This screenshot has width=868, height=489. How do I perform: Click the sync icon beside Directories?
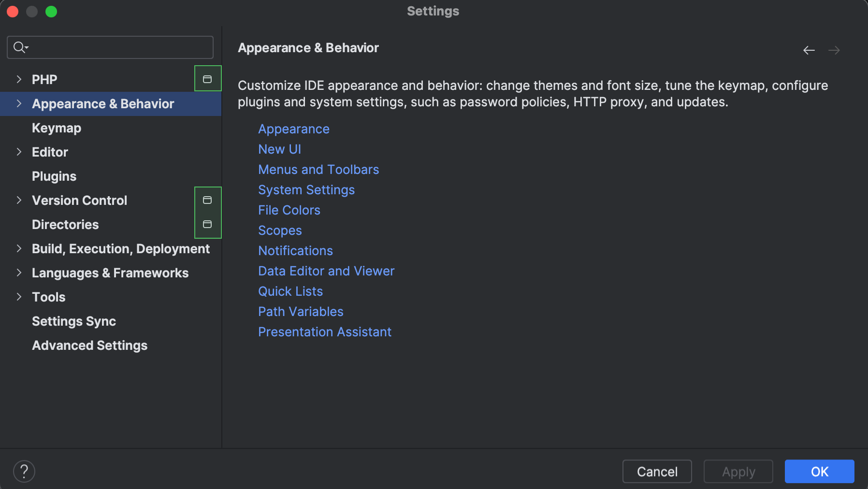[207, 224]
